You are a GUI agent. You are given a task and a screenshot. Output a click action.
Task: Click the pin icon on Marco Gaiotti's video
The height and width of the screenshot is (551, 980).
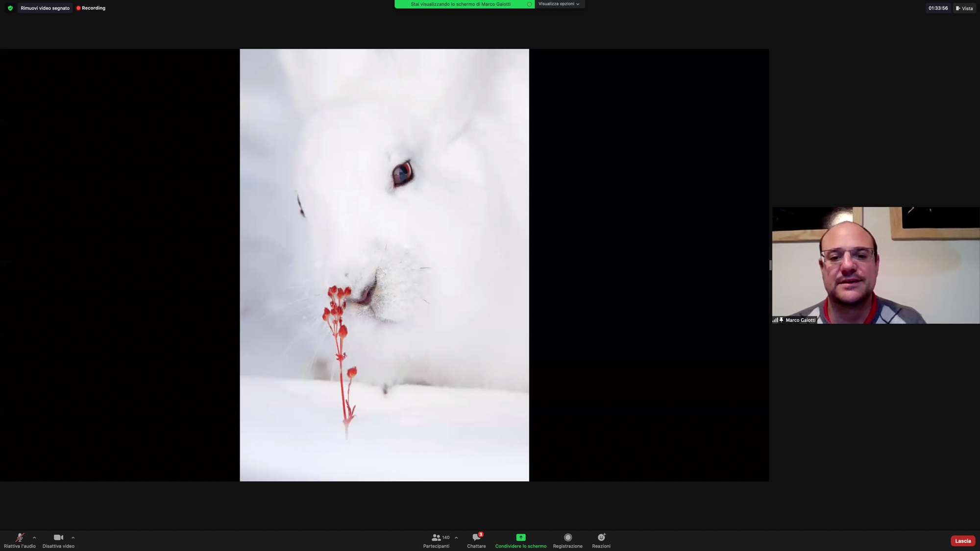tap(782, 320)
